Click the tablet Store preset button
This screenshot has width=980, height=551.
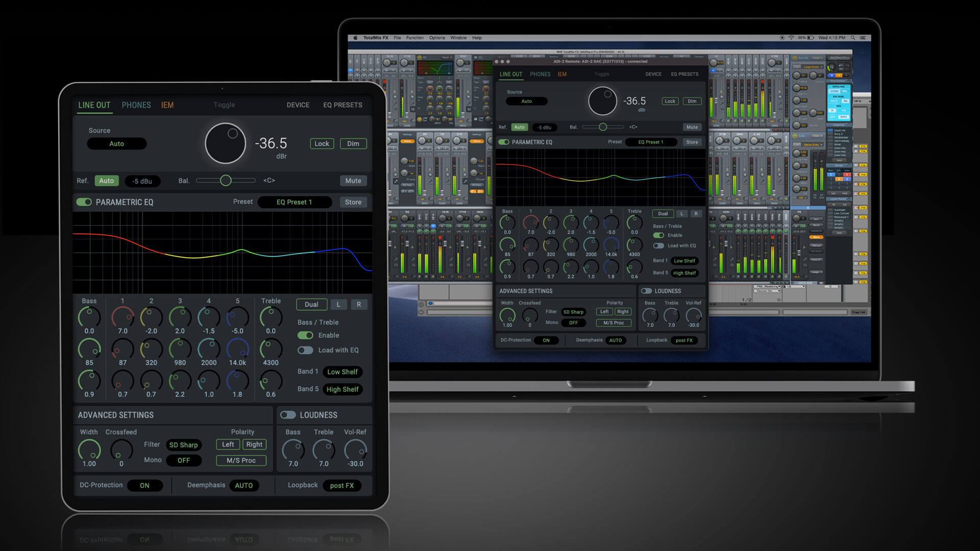tap(353, 202)
